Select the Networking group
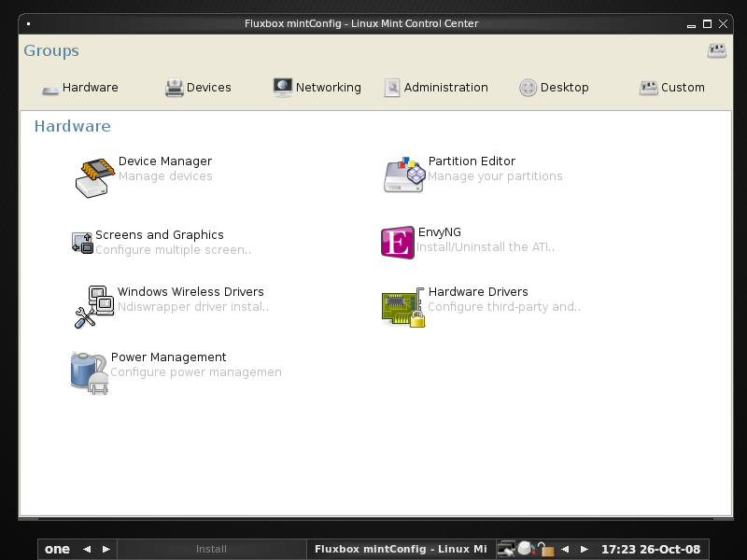The width and height of the screenshot is (747, 560). tap(317, 88)
